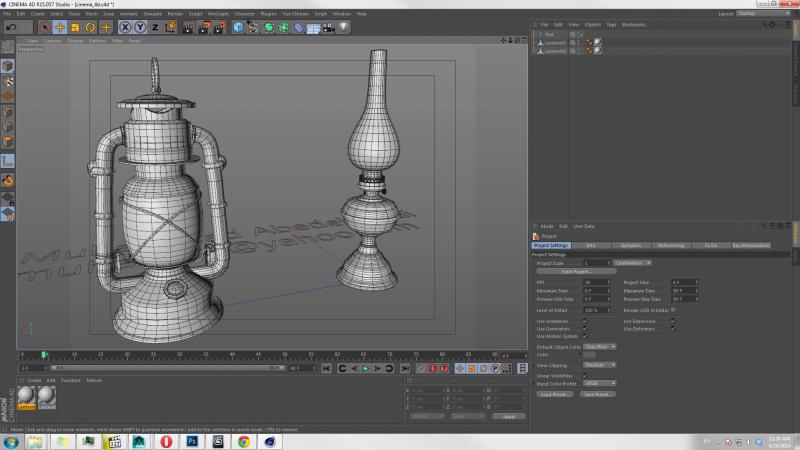
Task: Switch to the Dynamics tab
Action: tap(631, 245)
